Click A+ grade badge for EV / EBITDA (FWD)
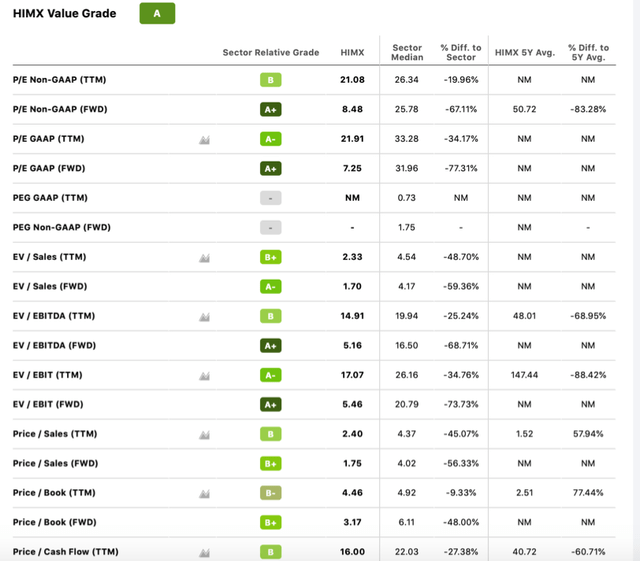640x561 pixels. pyautogui.click(x=271, y=346)
